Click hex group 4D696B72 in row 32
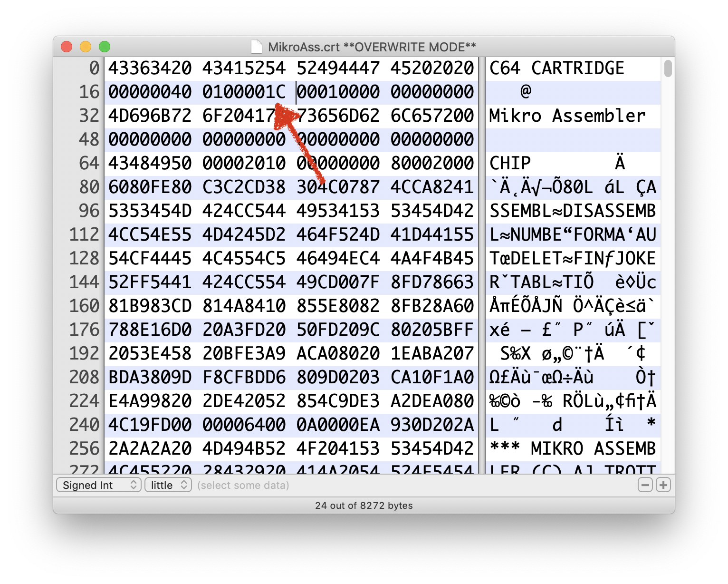 click(150, 116)
